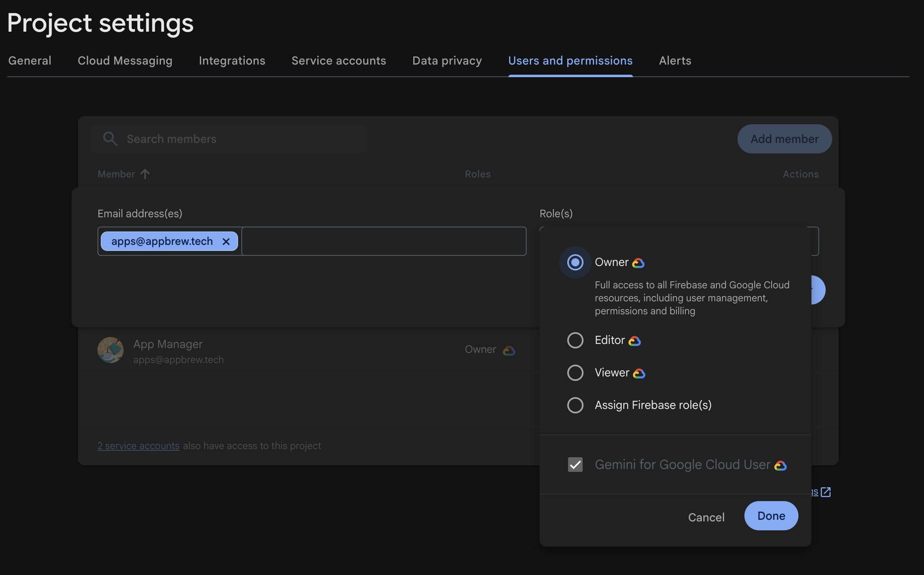Open the Data privacy tab

click(x=447, y=61)
